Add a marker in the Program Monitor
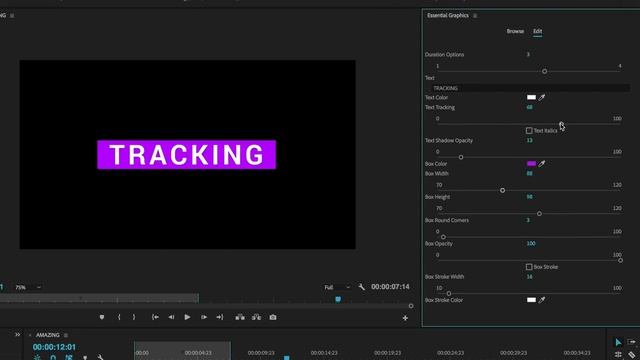Viewport: 640px width, 360px height. pos(102,317)
